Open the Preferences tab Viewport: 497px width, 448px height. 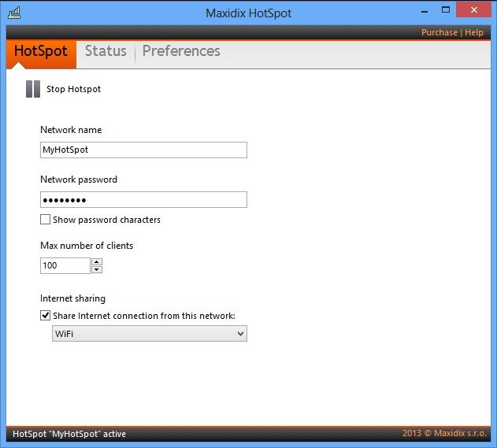(181, 51)
